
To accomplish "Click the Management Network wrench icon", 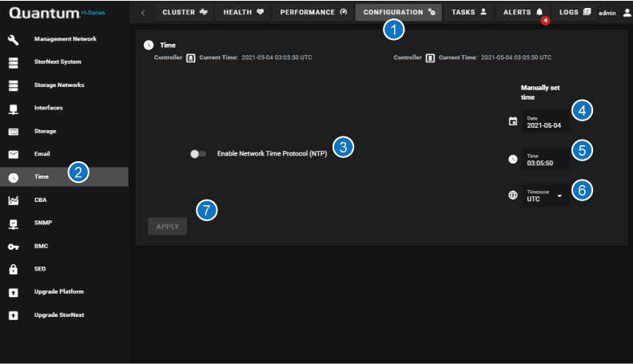I will (x=13, y=39).
